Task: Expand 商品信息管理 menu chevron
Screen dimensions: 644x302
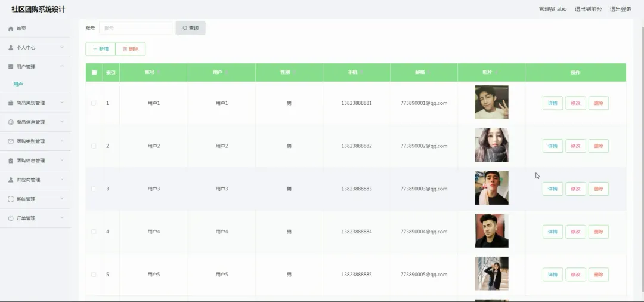Action: 62,122
